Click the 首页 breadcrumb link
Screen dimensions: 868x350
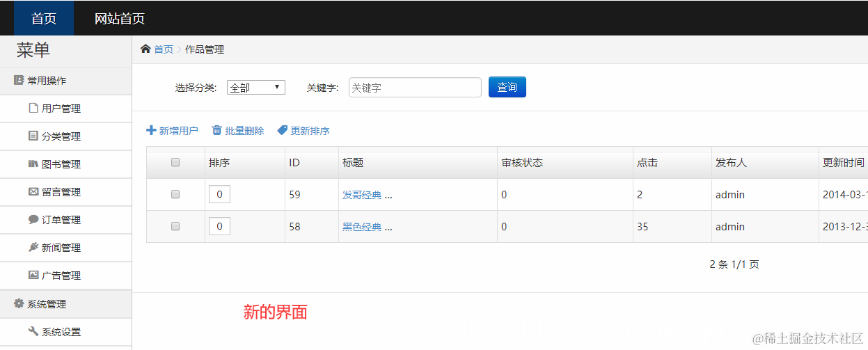164,49
